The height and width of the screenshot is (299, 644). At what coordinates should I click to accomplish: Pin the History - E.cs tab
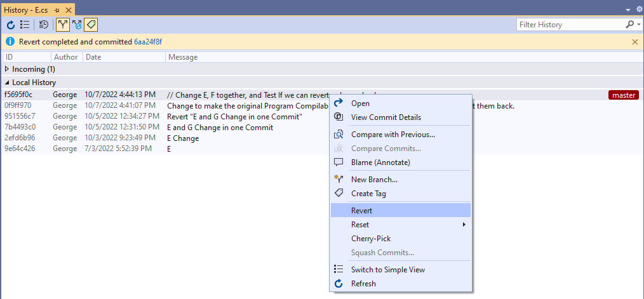[x=57, y=10]
